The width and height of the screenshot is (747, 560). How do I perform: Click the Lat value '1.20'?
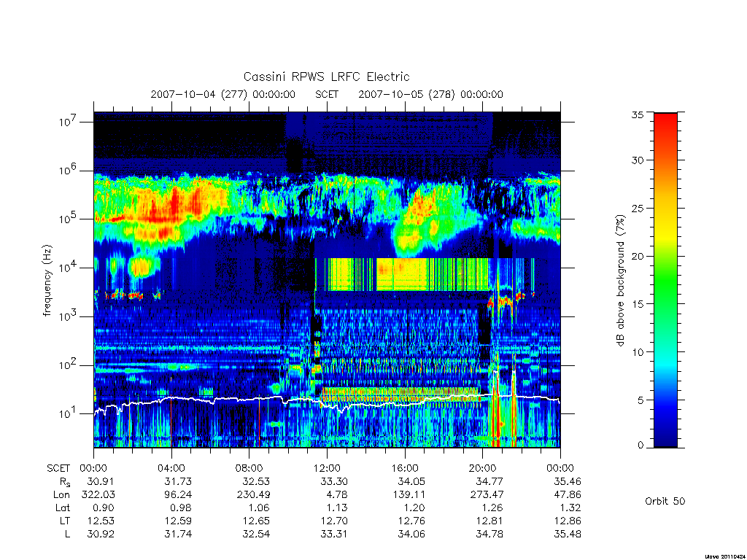[415, 507]
